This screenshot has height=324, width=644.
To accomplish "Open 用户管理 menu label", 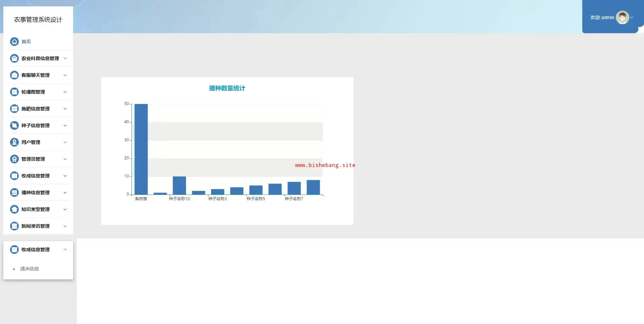I will pos(31,142).
